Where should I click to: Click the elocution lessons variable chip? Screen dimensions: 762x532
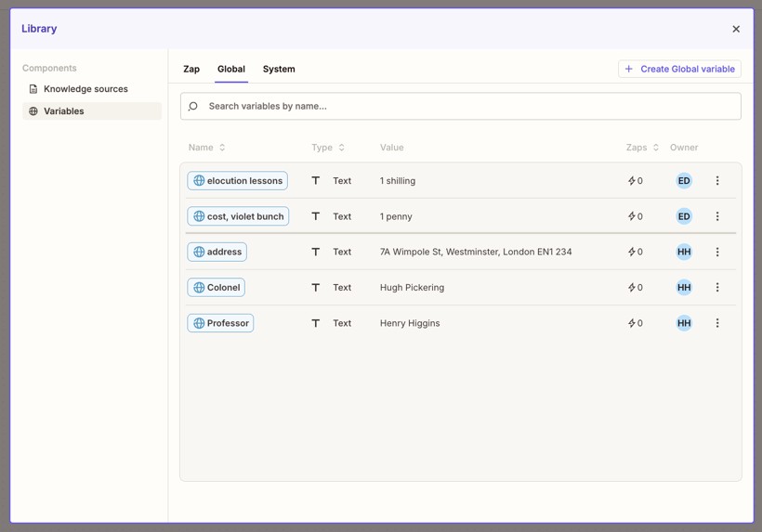click(238, 180)
